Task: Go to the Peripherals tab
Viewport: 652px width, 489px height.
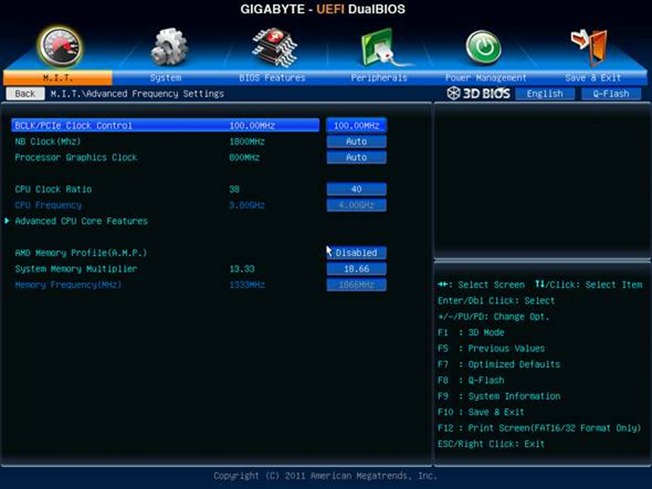Action: click(x=379, y=78)
